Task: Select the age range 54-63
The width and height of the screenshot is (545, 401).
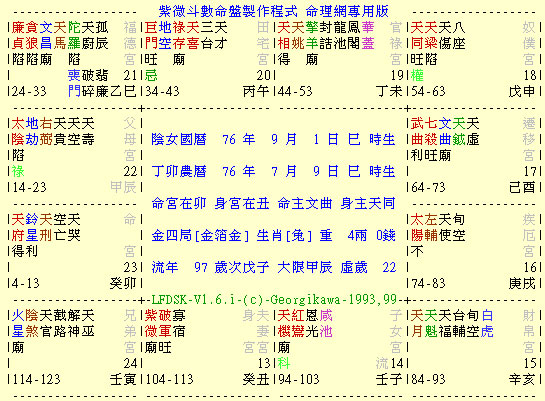Action: pyautogui.click(x=428, y=91)
